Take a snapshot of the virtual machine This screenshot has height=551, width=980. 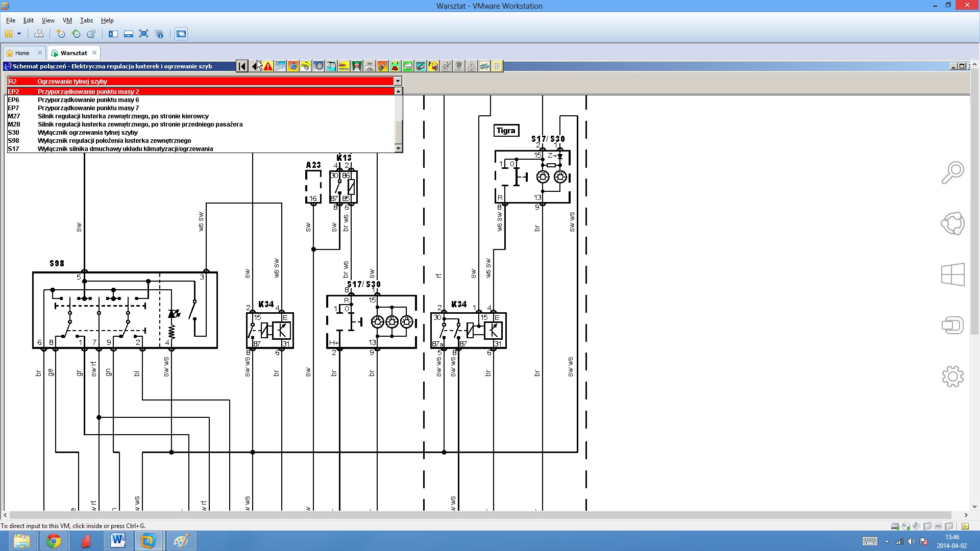(61, 34)
